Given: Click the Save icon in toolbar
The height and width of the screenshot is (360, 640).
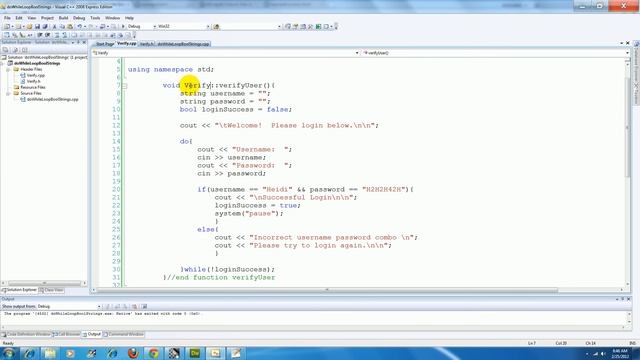Looking at the screenshot, I should [x=37, y=27].
